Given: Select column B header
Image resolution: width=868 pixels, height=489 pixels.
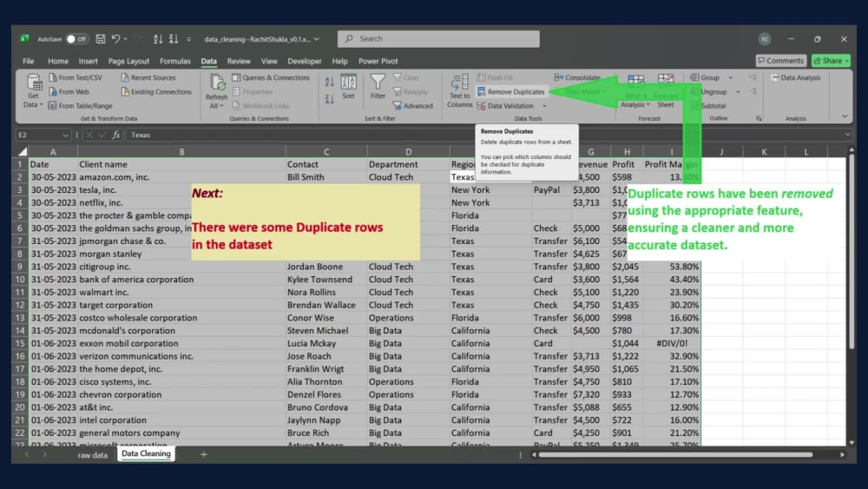Looking at the screenshot, I should tap(181, 152).
